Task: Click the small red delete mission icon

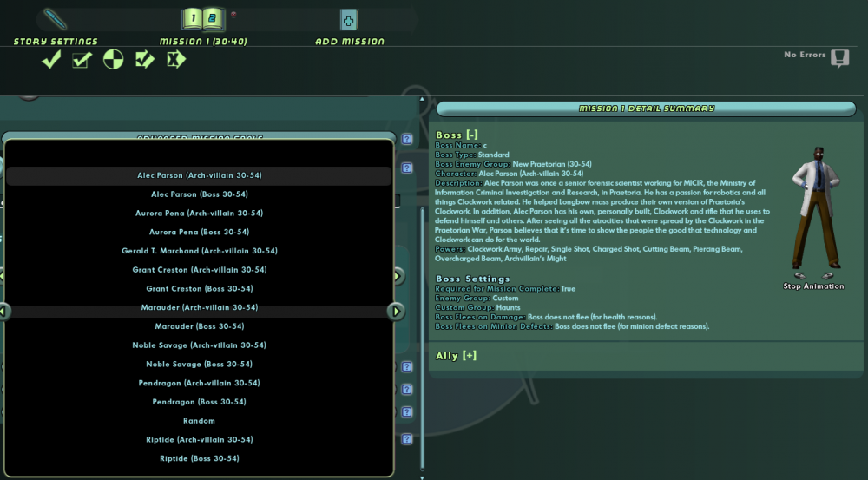Action: point(233,14)
